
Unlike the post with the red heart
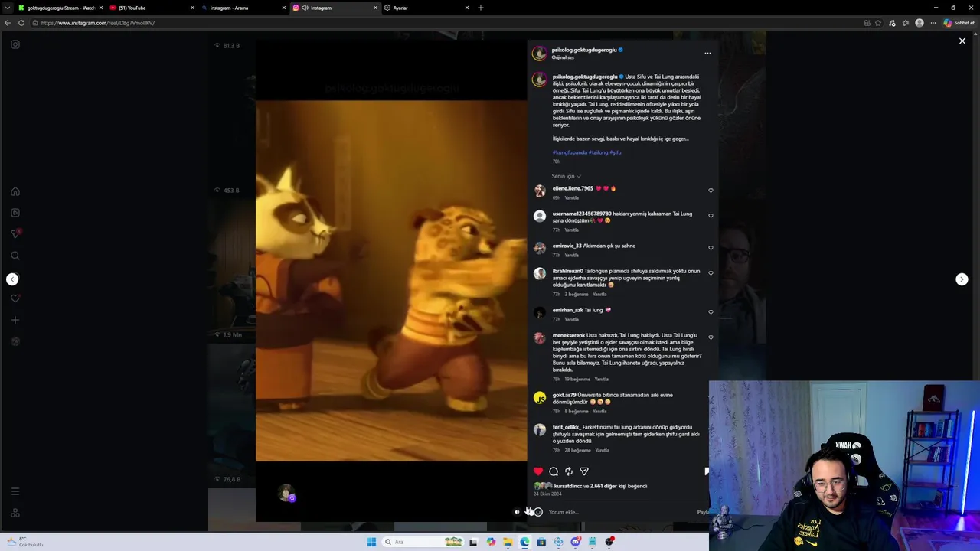(538, 471)
